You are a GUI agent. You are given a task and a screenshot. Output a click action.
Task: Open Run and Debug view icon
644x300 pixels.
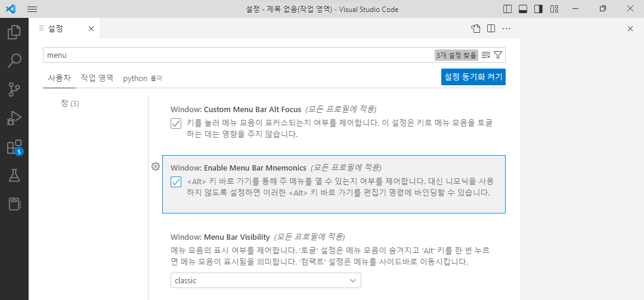pos(14,118)
